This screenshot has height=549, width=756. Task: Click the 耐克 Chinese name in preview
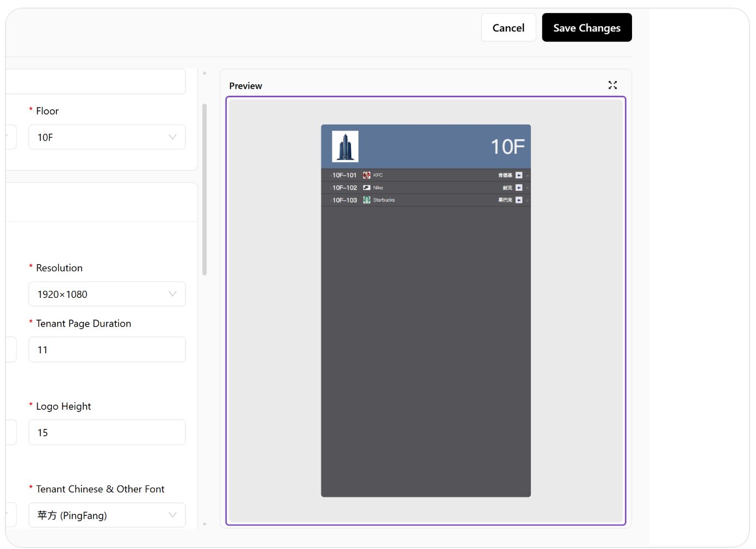[x=507, y=188]
